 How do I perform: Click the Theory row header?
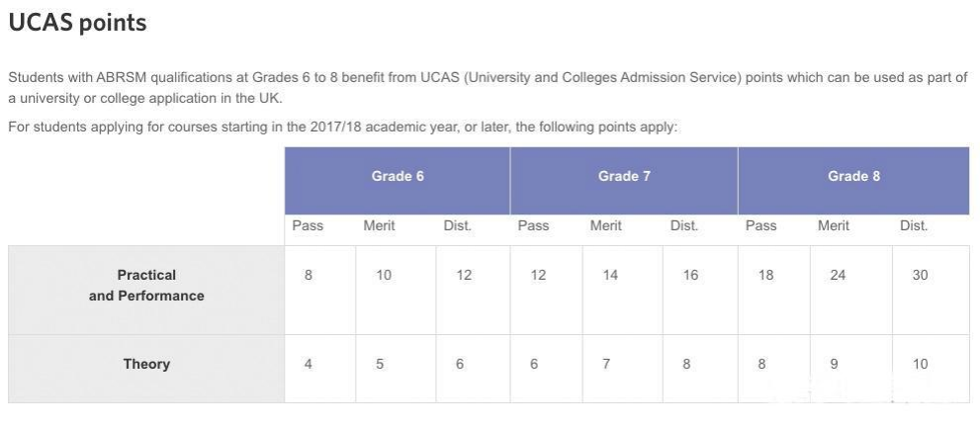click(x=146, y=364)
